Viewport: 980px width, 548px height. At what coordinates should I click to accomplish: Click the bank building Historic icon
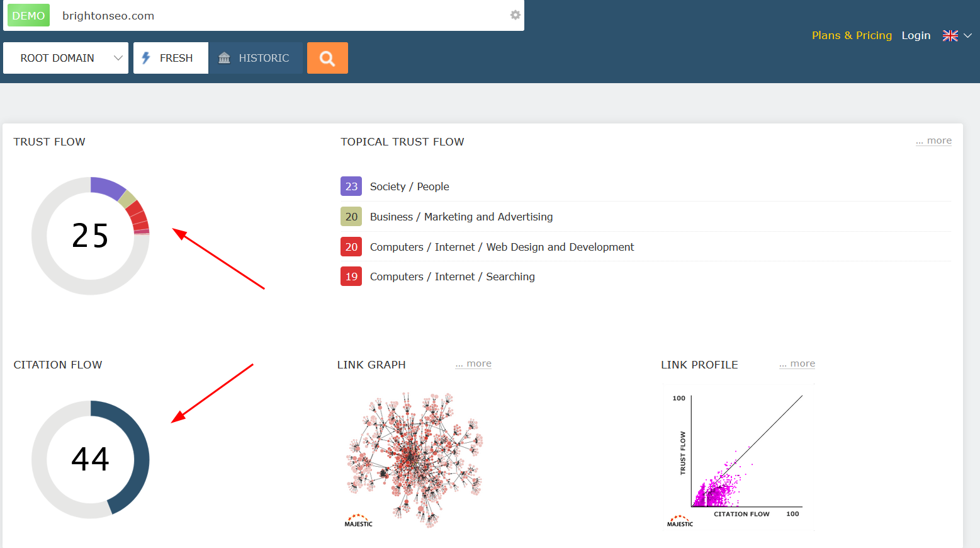224,58
